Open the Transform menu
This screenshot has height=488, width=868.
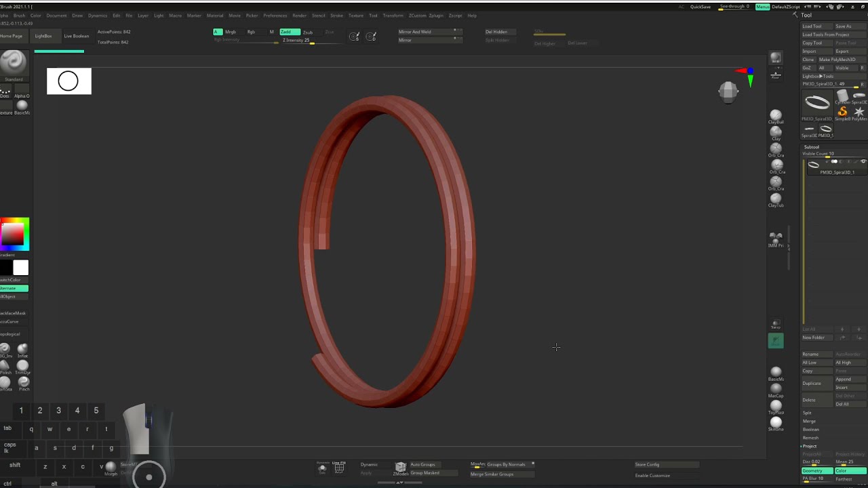pyautogui.click(x=393, y=15)
